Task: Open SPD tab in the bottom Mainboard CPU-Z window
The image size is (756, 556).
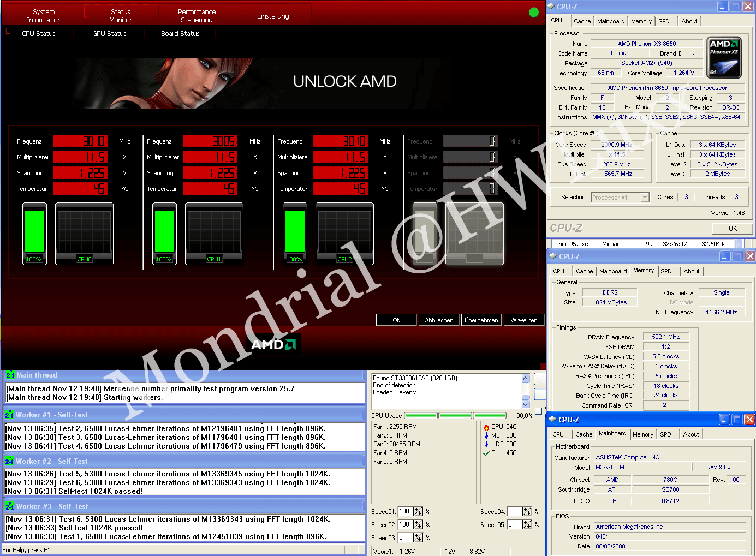Action: (666, 434)
